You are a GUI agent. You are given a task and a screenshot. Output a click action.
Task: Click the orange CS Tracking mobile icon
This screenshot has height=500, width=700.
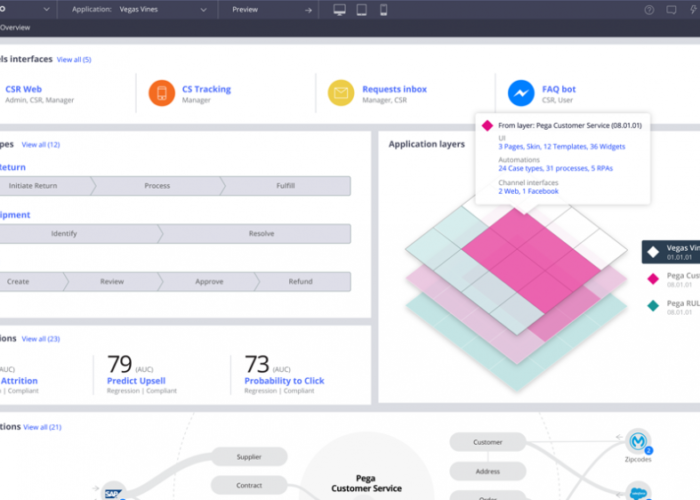pos(162,93)
